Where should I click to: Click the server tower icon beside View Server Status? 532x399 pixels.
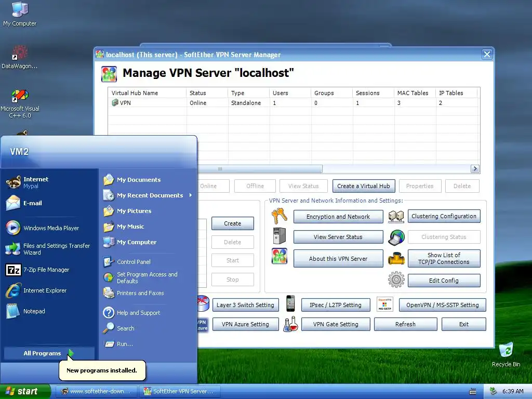pos(279,236)
